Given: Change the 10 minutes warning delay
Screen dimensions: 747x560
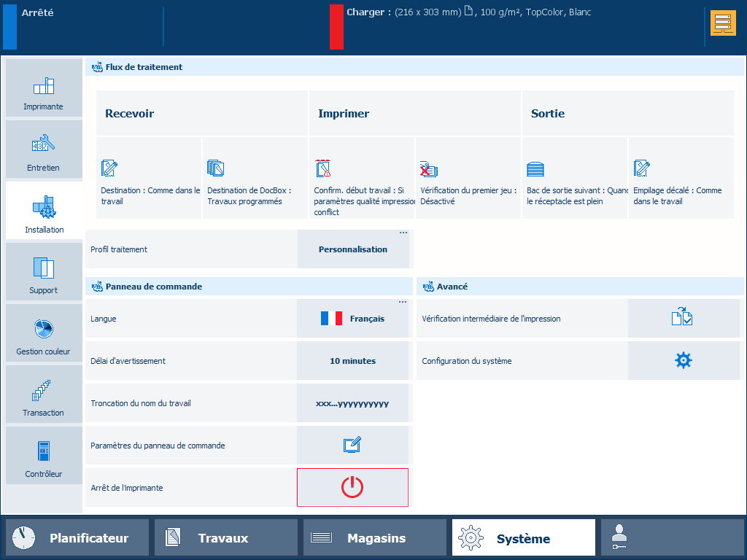Looking at the screenshot, I should [x=353, y=361].
